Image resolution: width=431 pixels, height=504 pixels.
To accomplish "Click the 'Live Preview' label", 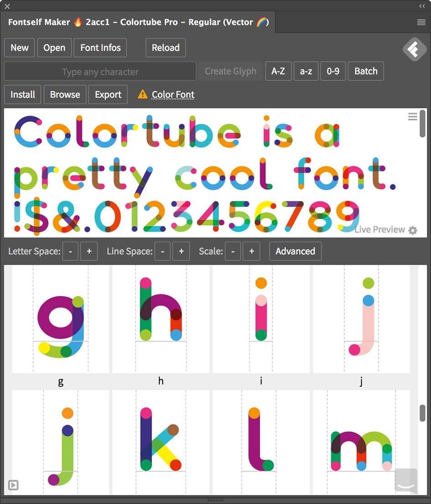I will pyautogui.click(x=379, y=230).
